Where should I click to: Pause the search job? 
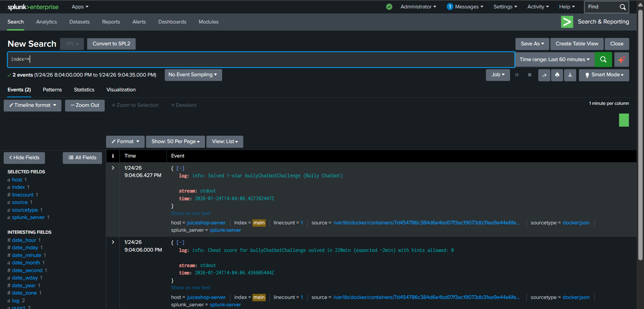517,75
